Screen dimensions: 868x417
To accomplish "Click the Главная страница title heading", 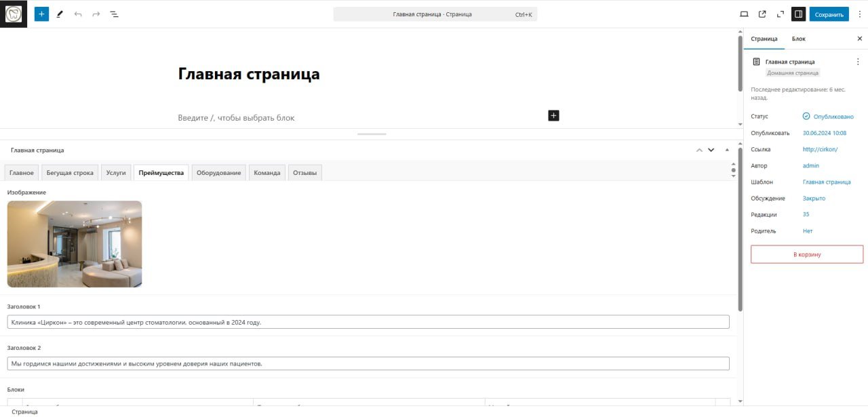I will [x=249, y=74].
